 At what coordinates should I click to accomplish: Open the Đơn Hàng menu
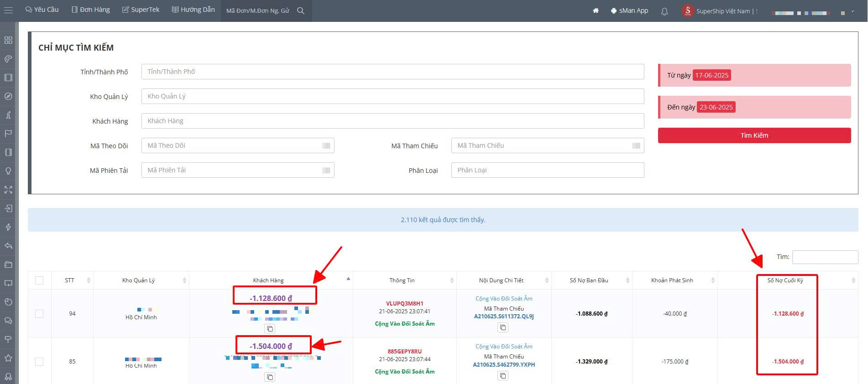(91, 10)
